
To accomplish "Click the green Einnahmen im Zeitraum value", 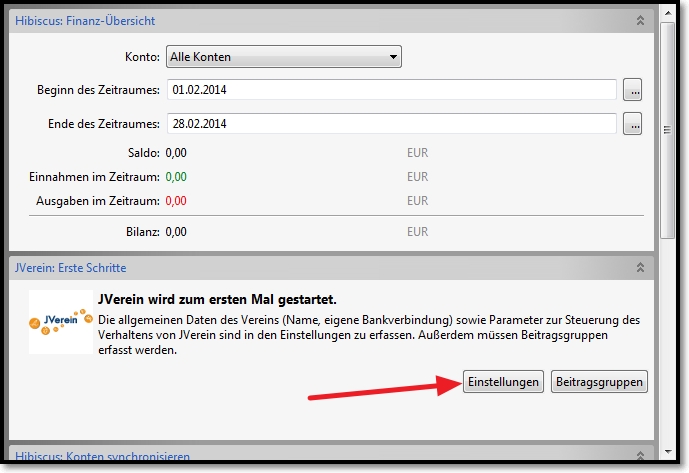I will click(x=176, y=177).
